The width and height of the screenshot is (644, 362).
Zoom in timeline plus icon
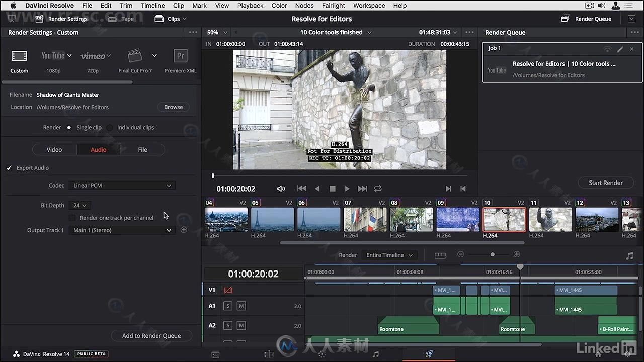[x=517, y=254]
